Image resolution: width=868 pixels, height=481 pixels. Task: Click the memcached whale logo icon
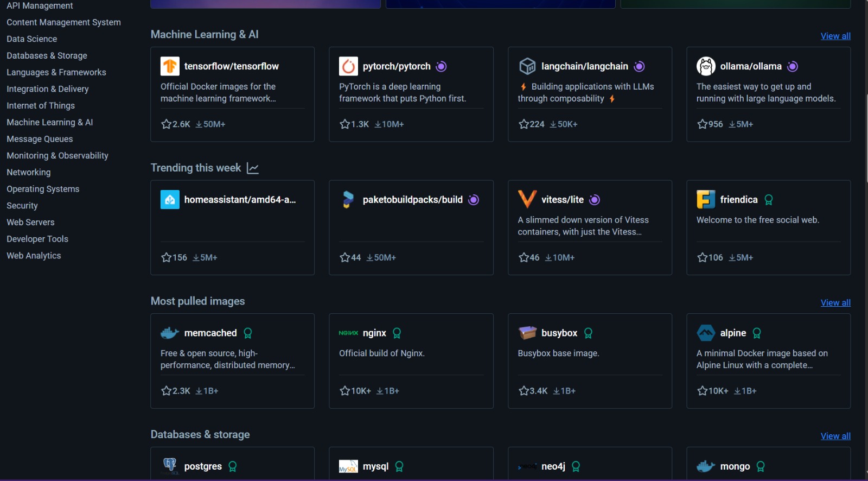tap(170, 333)
